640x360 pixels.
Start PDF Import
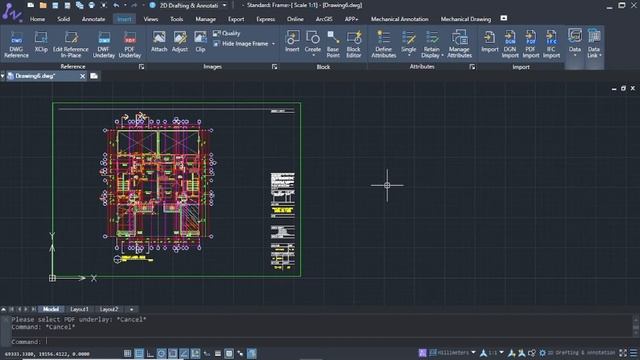pos(531,44)
